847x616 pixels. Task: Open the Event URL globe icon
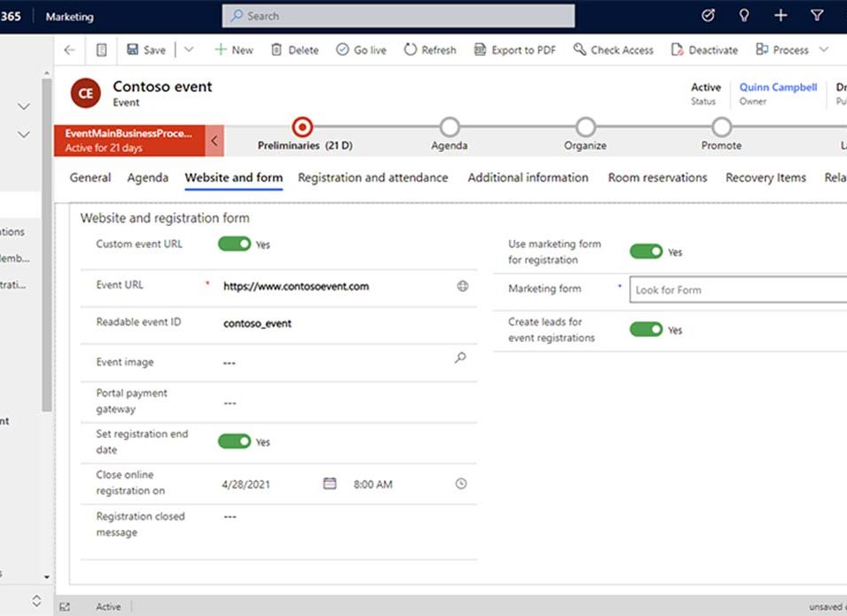[x=462, y=286]
